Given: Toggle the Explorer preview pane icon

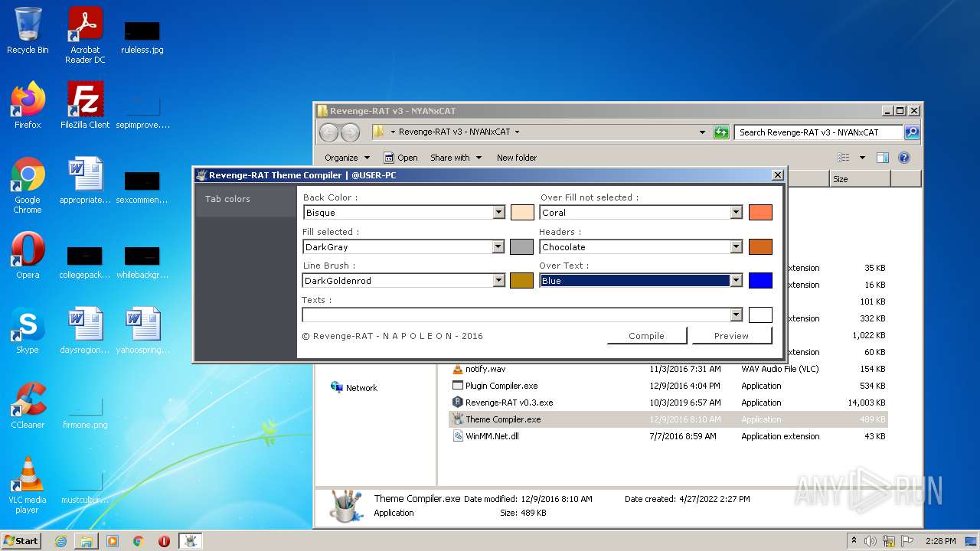Looking at the screenshot, I should (x=883, y=158).
